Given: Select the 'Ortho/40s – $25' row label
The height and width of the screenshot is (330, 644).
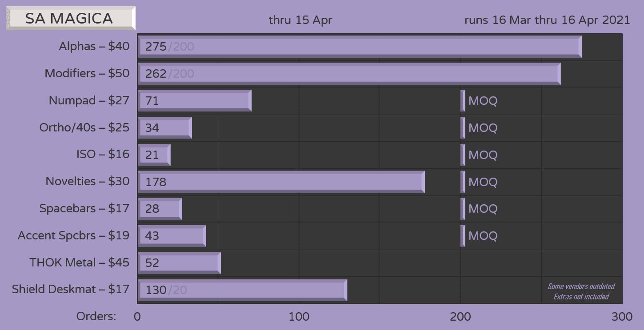Looking at the screenshot, I should coord(84,128).
